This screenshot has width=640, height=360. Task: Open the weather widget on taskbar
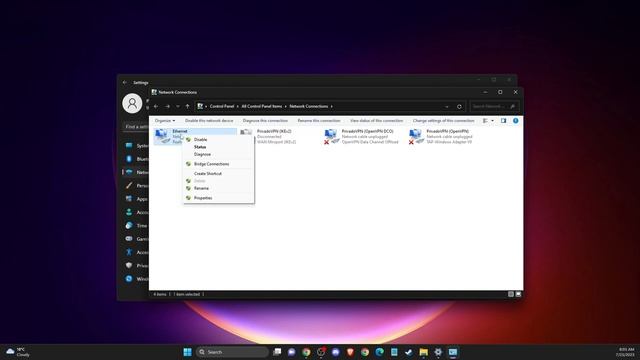pos(18,352)
